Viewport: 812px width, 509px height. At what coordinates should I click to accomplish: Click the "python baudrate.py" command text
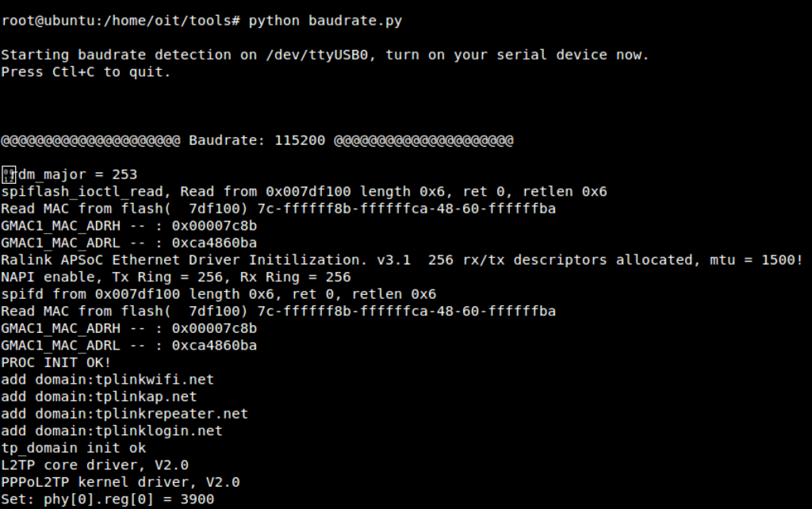[x=325, y=21]
